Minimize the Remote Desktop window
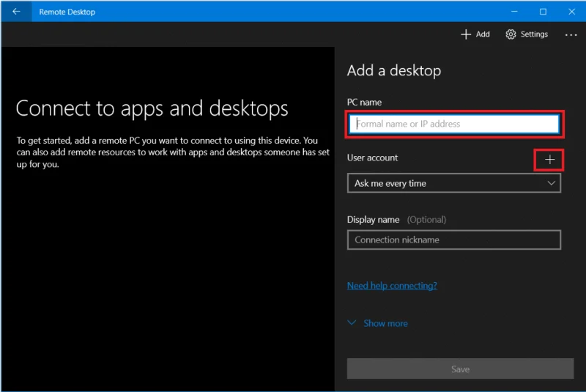 (x=514, y=12)
